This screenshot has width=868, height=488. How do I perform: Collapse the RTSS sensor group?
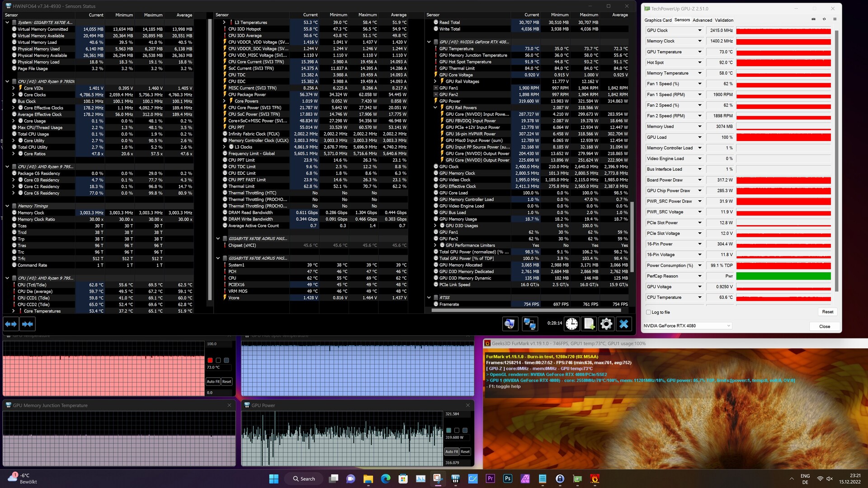pyautogui.click(x=429, y=297)
